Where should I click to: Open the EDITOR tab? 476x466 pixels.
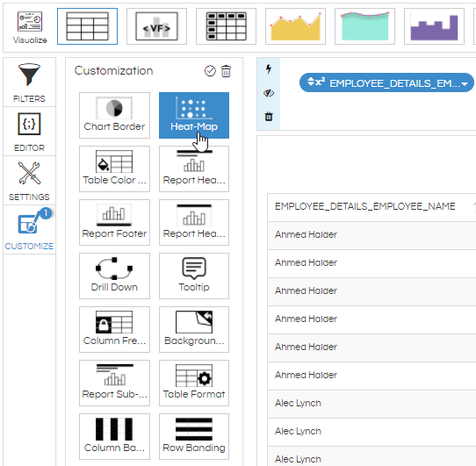point(29,132)
